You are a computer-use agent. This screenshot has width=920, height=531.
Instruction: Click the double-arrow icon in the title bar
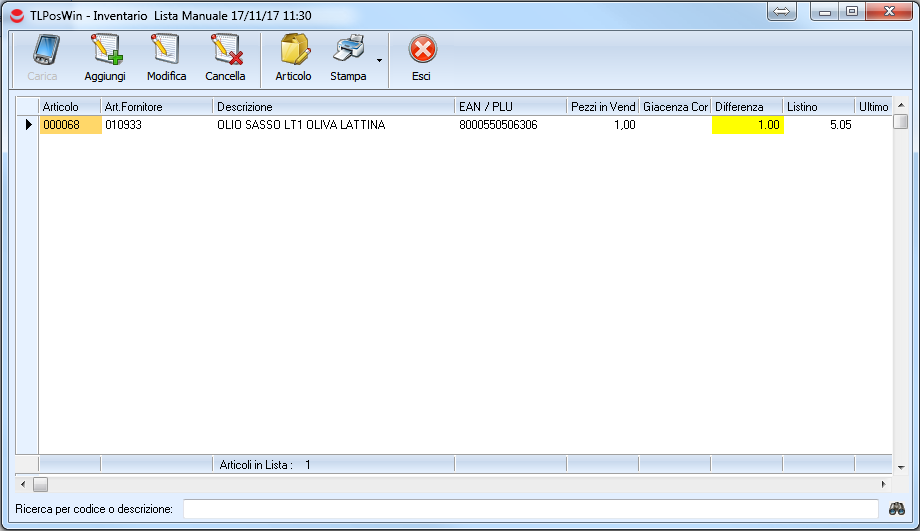click(782, 11)
